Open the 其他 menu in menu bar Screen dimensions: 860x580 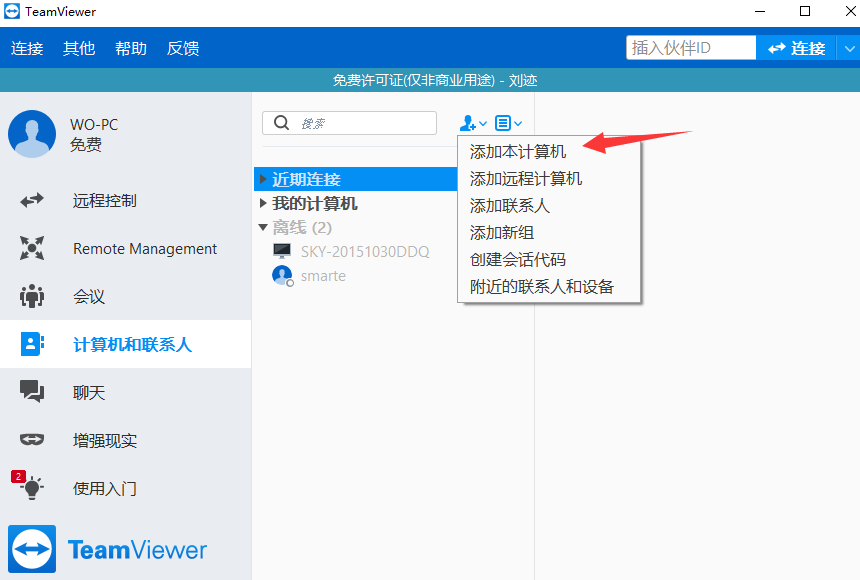point(79,48)
